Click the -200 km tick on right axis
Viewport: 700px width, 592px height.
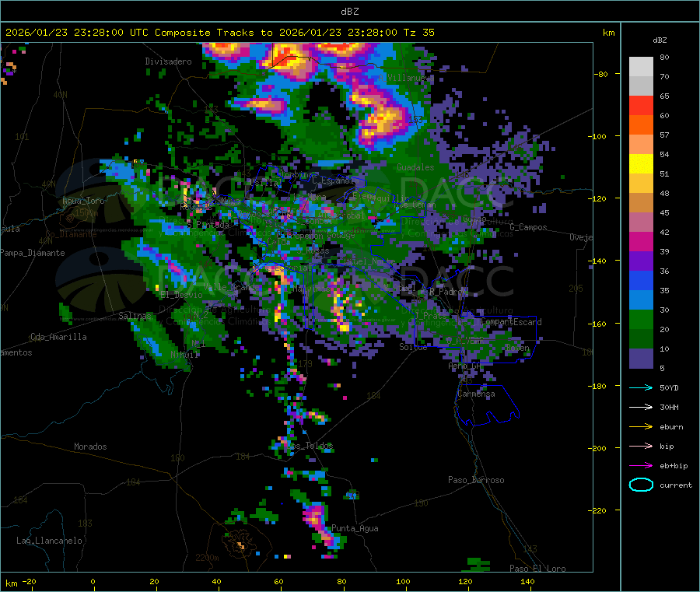pyautogui.click(x=597, y=448)
